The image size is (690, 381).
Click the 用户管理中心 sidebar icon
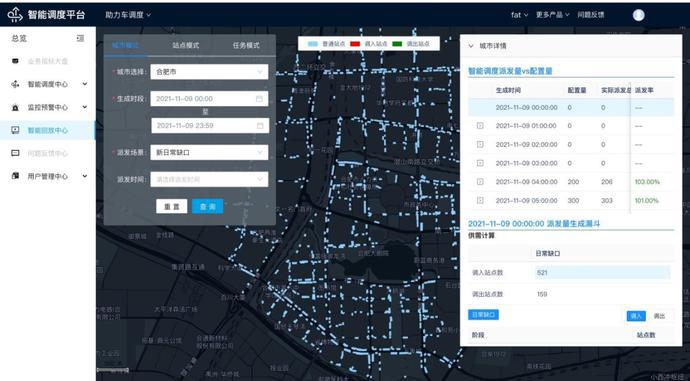[x=15, y=176]
